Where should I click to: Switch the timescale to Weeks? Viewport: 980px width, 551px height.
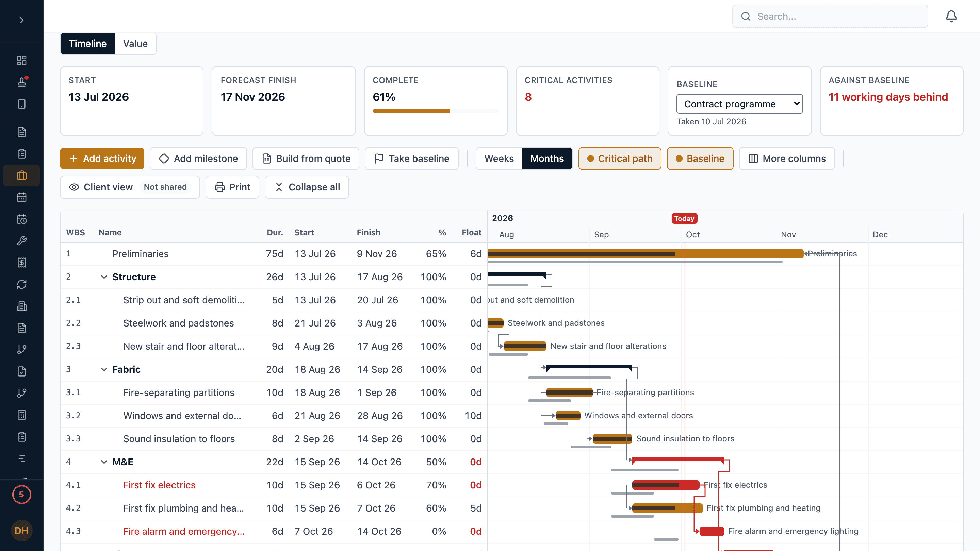[x=499, y=158]
